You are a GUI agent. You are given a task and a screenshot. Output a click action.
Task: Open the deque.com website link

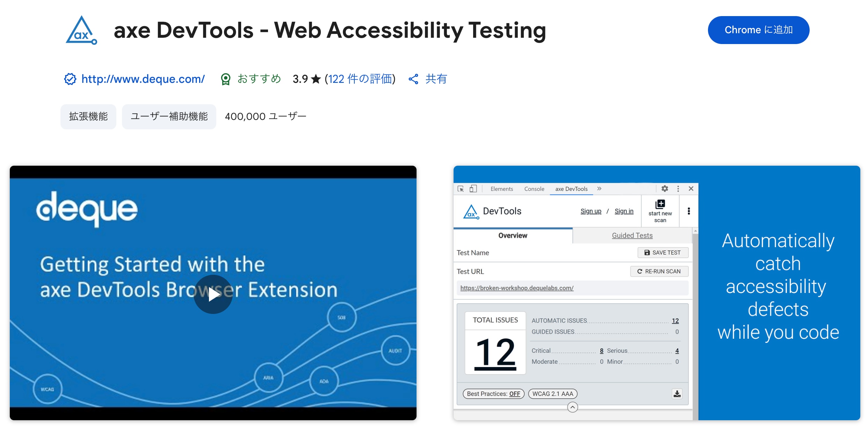point(143,79)
